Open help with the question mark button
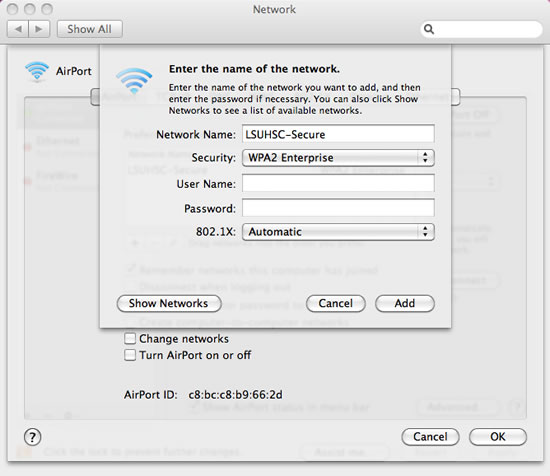 33,437
